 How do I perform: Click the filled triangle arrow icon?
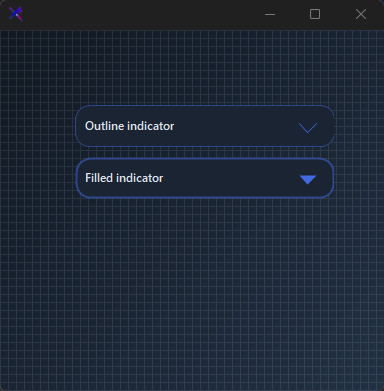pyautogui.click(x=308, y=179)
